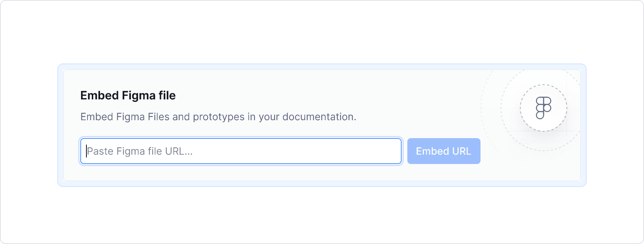Click the "Embed Figma file" heading

pyautogui.click(x=128, y=95)
